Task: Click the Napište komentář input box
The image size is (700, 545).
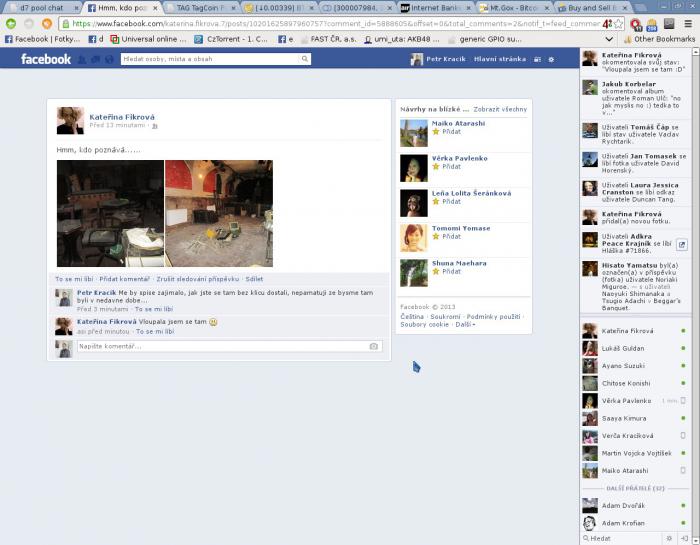Action: point(223,346)
